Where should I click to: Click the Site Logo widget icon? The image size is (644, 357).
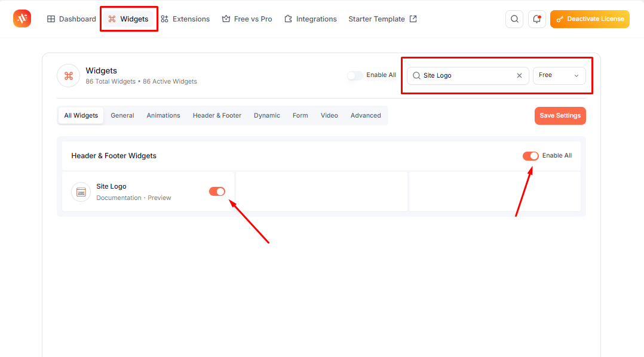point(81,192)
